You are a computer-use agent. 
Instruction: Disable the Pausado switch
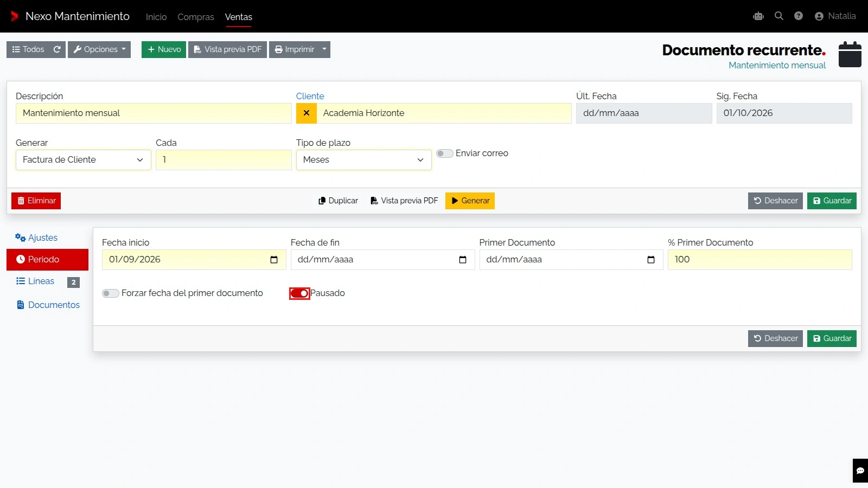tap(299, 293)
